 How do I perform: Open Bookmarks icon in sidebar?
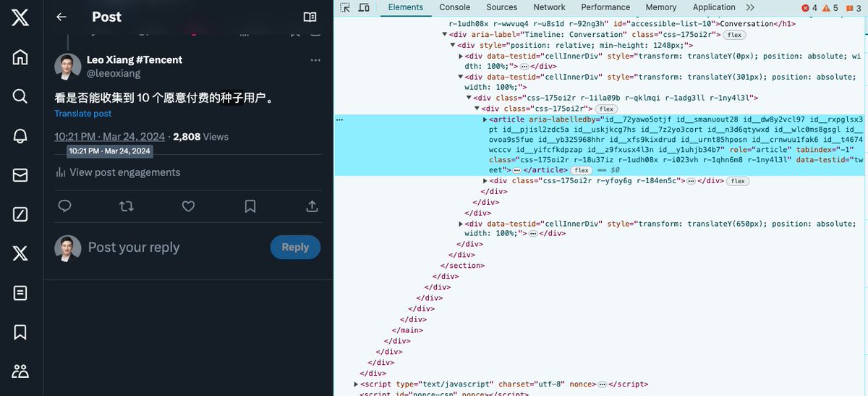coord(20,332)
